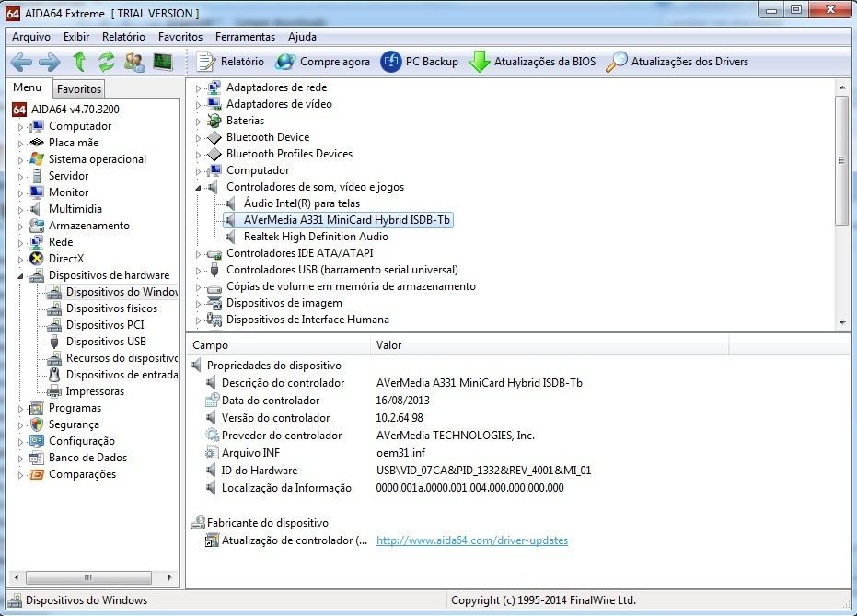
Task: Select the Multimídia speaker icon
Action: point(36,209)
